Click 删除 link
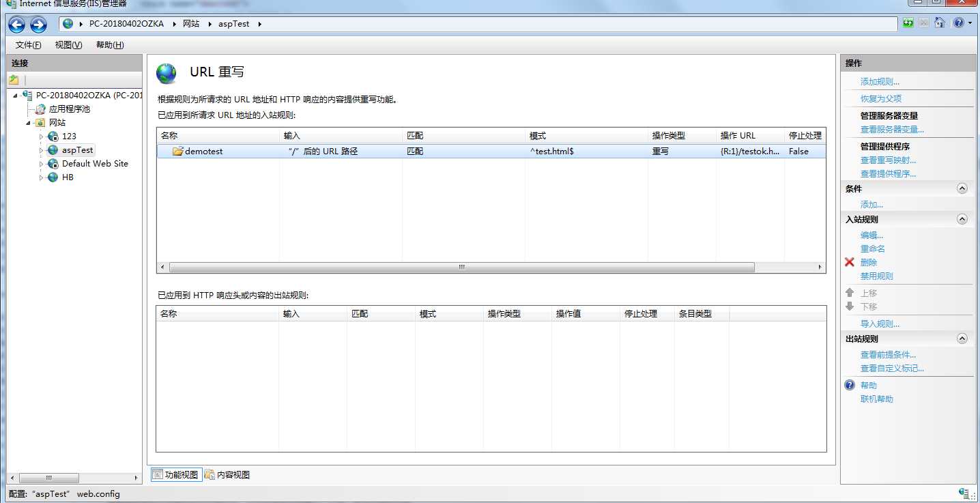The height and width of the screenshot is (503, 980). 869,263
